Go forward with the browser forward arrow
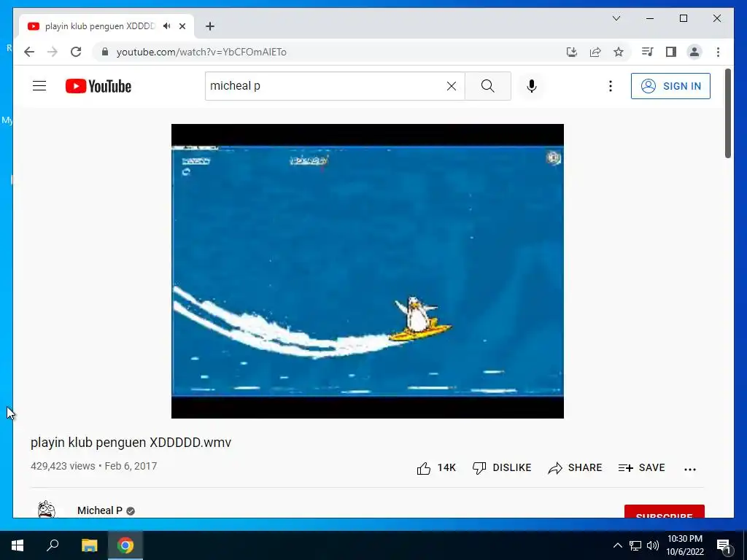 pyautogui.click(x=53, y=52)
